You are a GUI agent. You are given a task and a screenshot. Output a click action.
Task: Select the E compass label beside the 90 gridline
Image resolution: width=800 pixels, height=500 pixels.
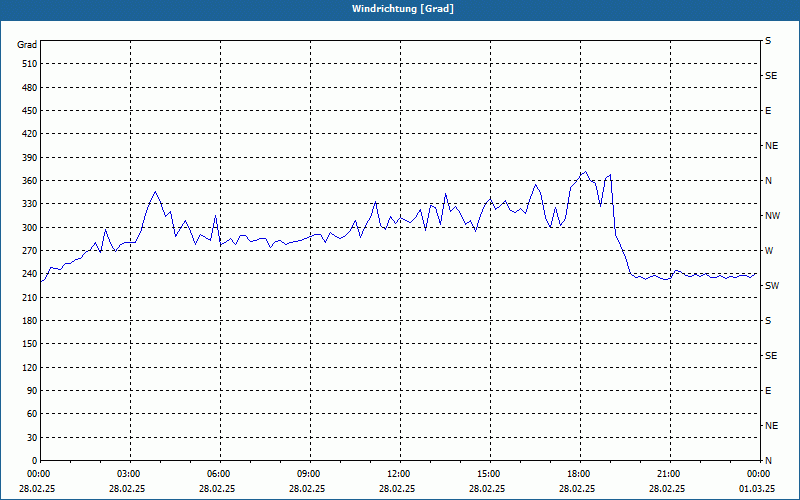coord(768,391)
